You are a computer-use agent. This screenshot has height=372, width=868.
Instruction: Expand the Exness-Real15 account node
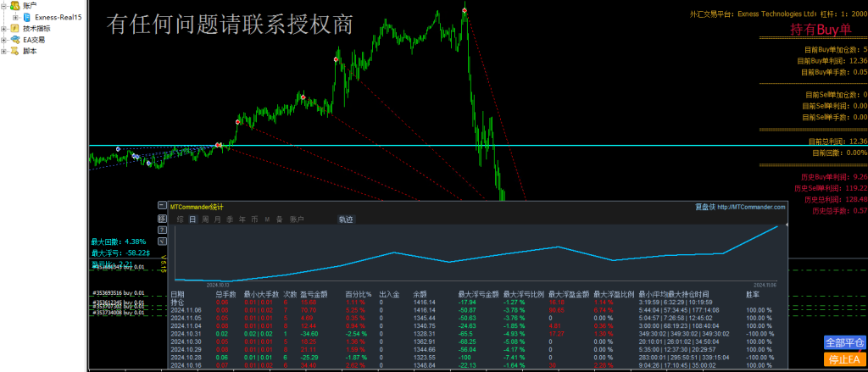point(15,17)
